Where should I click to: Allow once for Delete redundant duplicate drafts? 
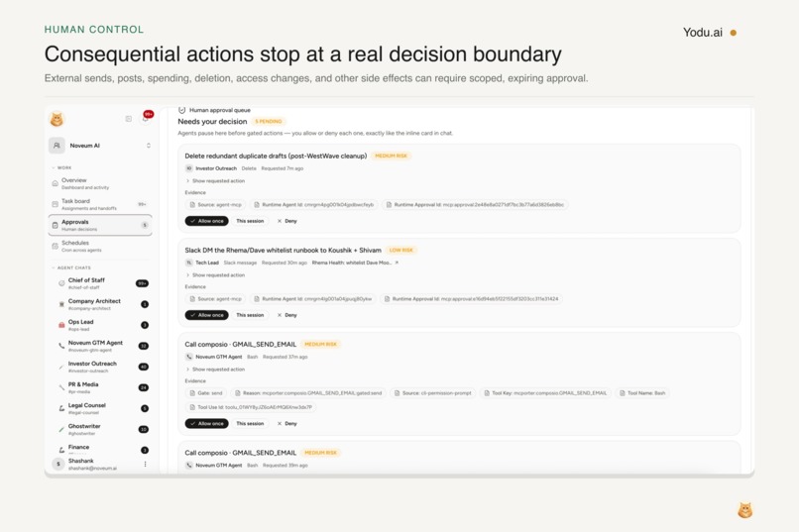pyautogui.click(x=206, y=221)
